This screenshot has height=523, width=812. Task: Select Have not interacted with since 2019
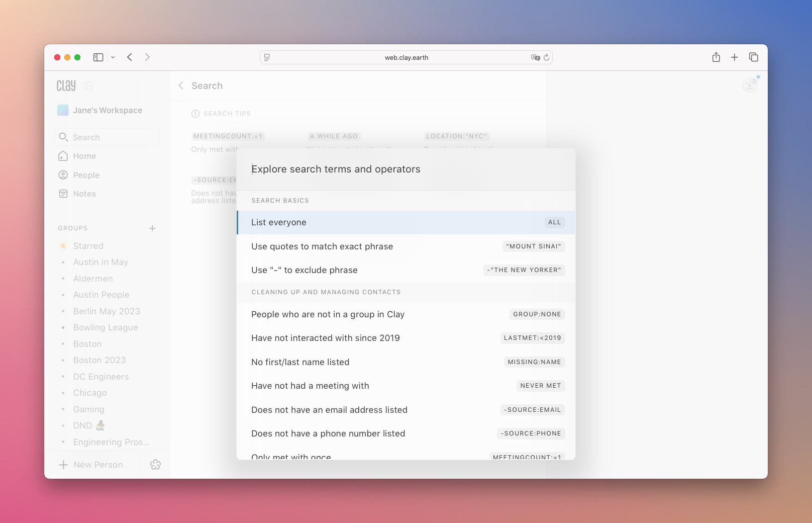coord(405,338)
